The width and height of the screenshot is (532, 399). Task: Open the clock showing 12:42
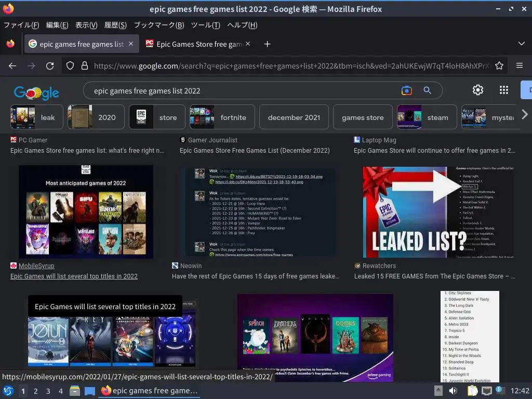click(x=520, y=391)
